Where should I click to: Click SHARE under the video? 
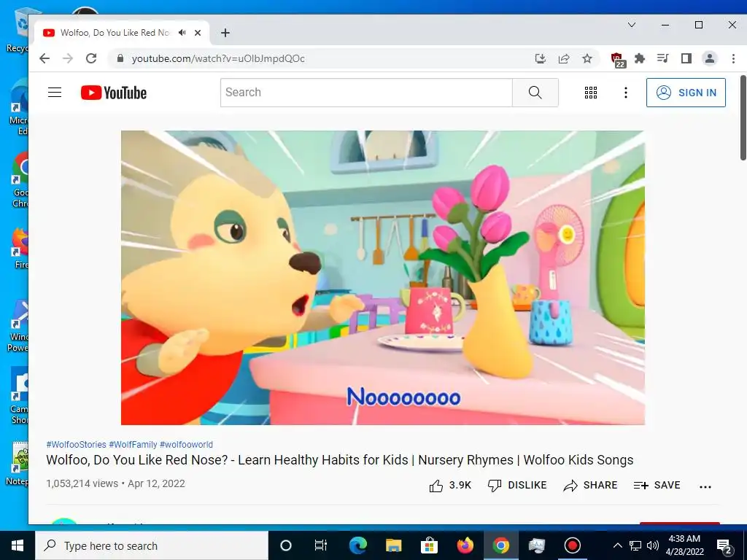coord(590,485)
